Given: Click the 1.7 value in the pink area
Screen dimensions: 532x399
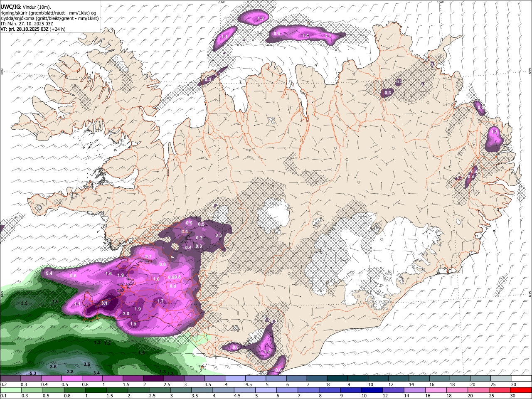Looking at the screenshot, I should (x=161, y=301).
